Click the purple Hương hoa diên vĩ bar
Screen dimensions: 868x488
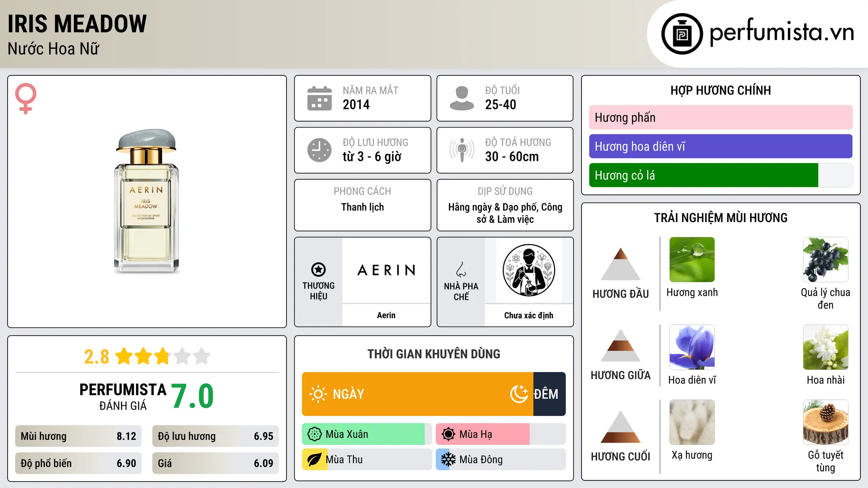pos(721,146)
